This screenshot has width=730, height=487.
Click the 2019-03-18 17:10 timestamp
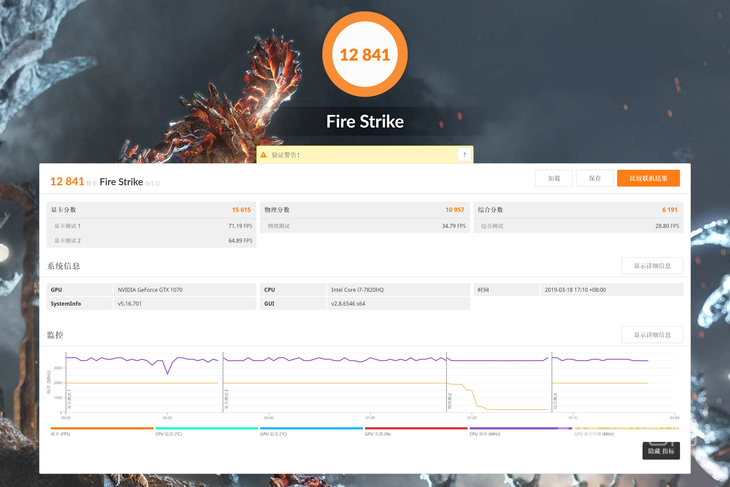575,290
